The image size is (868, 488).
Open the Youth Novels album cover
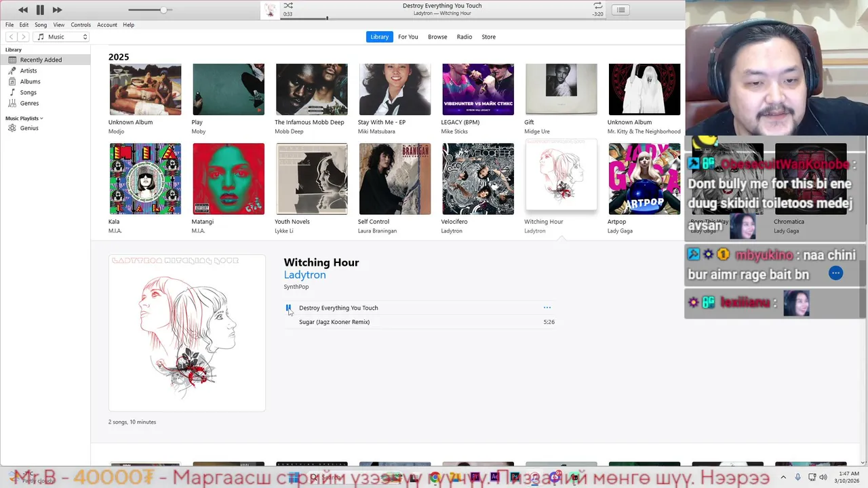click(x=312, y=179)
